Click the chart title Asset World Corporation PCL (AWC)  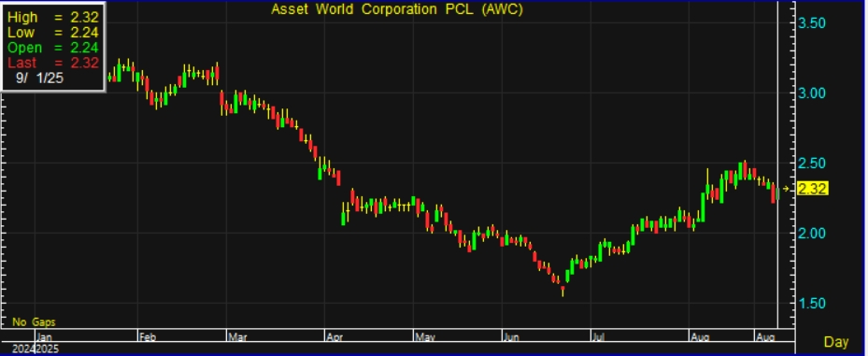pyautogui.click(x=397, y=9)
